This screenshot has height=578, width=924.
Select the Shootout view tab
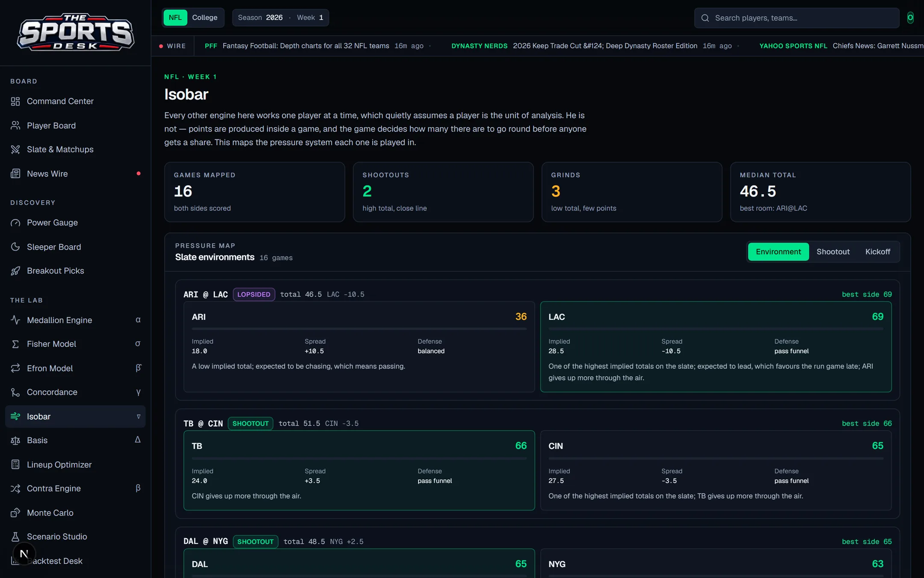[833, 252]
